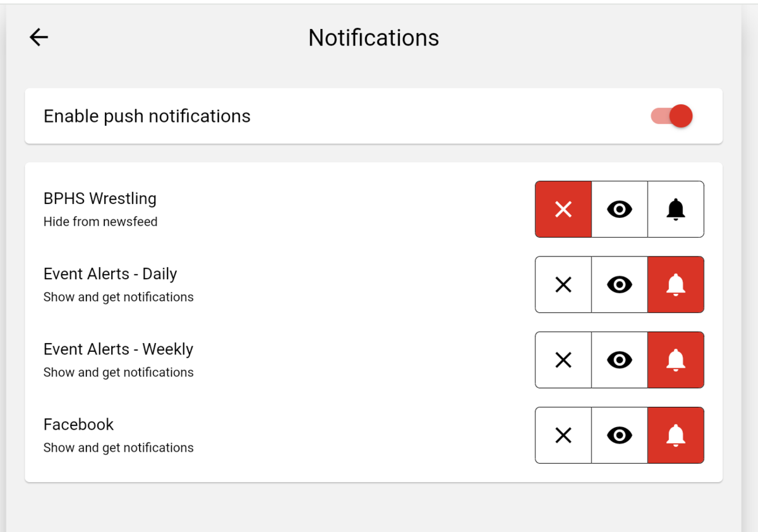Viewport: 758px width, 532px height.
Task: Click the Notifications page title
Action: 373,37
